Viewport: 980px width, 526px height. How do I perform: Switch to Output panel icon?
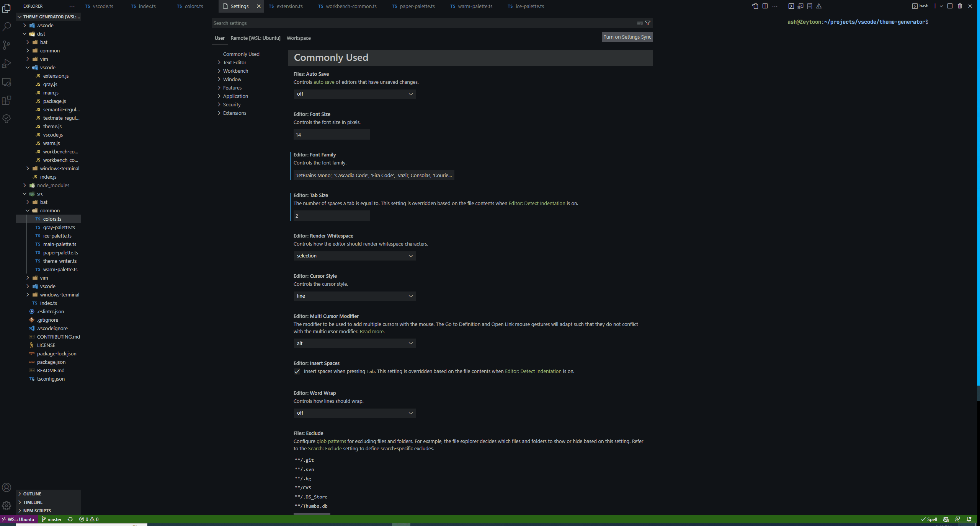point(810,6)
